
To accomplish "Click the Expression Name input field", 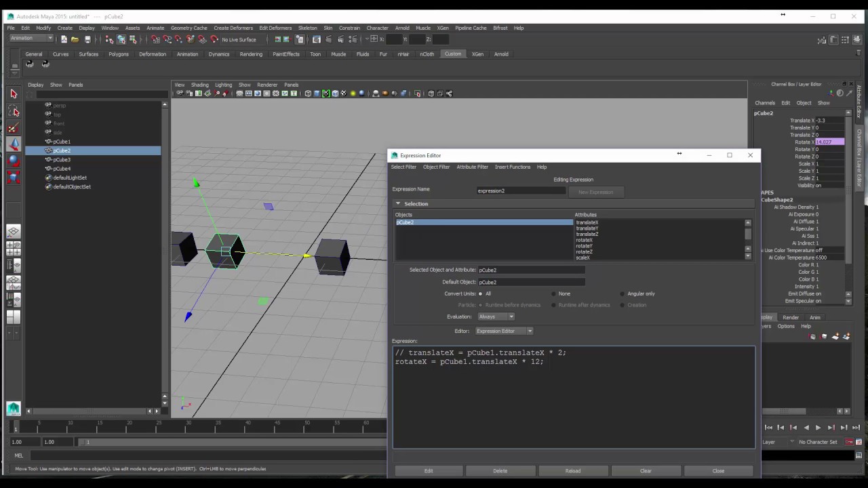I will [520, 190].
